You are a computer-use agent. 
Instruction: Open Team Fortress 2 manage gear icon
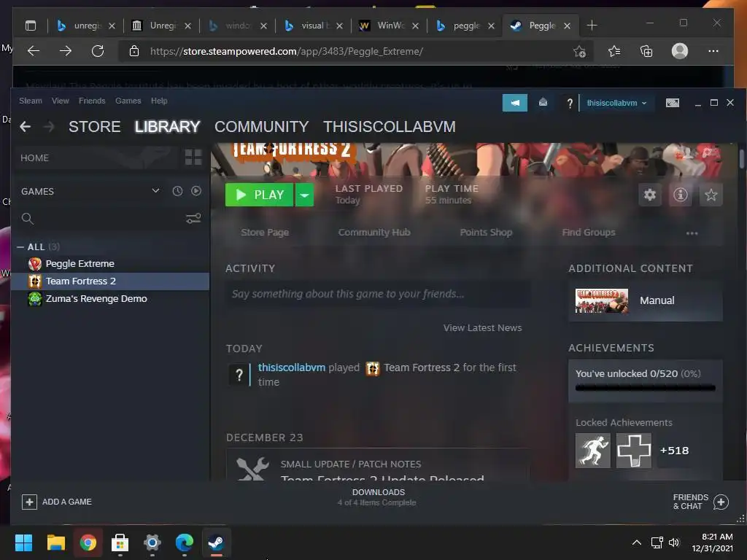[x=650, y=195]
